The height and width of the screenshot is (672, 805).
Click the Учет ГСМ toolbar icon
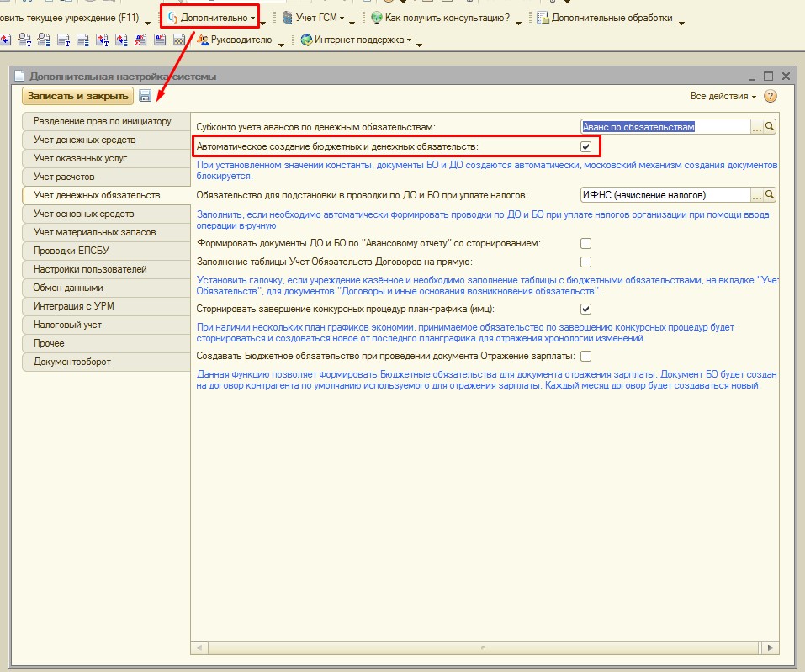click(x=289, y=18)
